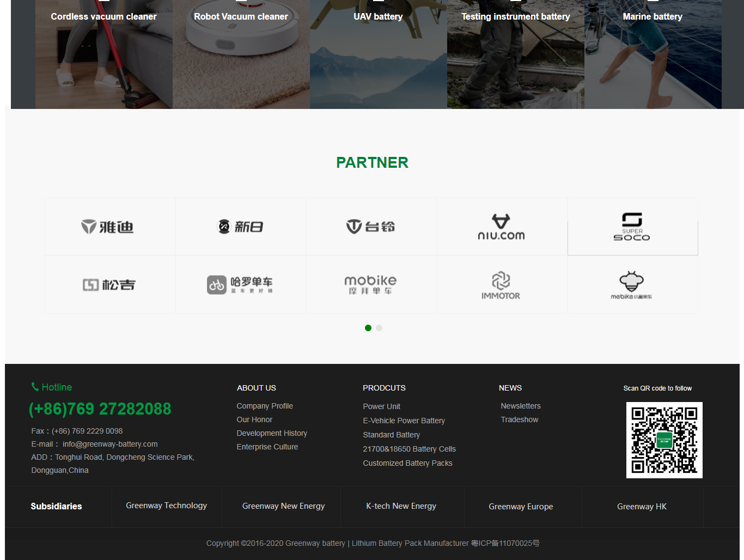Open Greenway HK subsidiary link

tap(642, 507)
